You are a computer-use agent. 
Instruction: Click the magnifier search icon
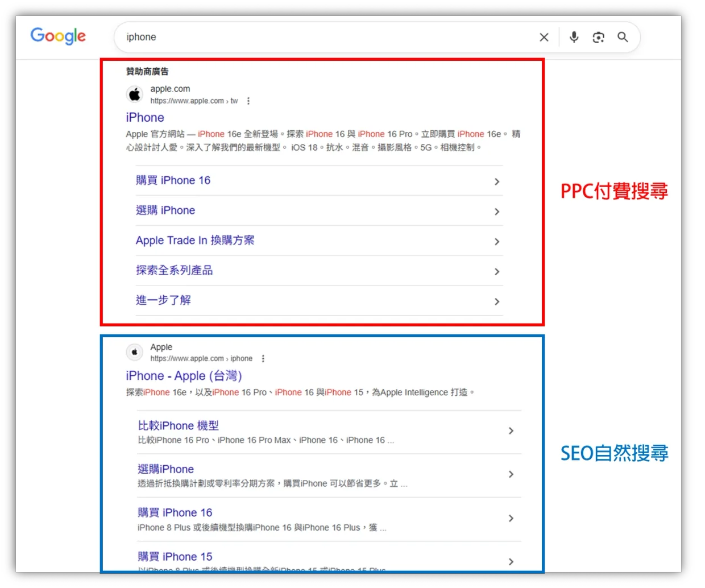point(623,37)
